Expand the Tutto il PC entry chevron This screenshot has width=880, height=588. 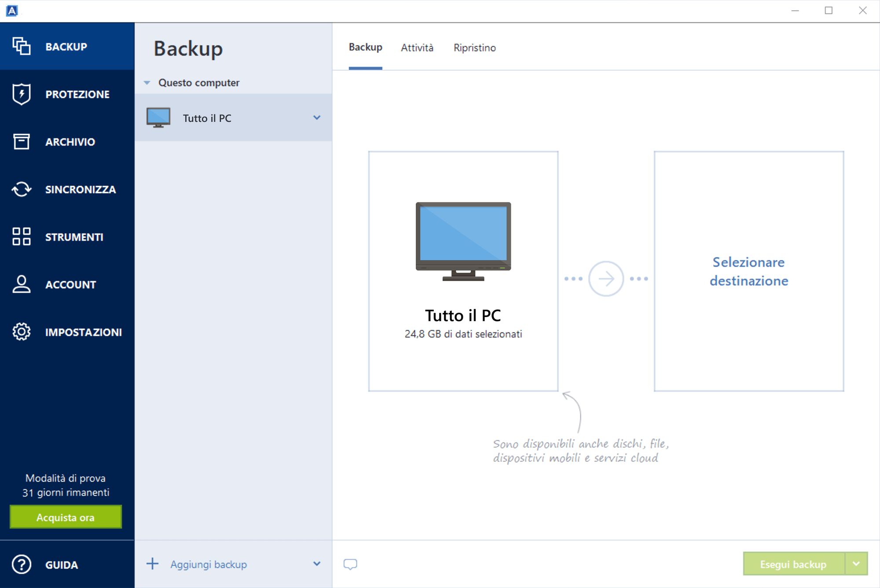click(x=317, y=117)
